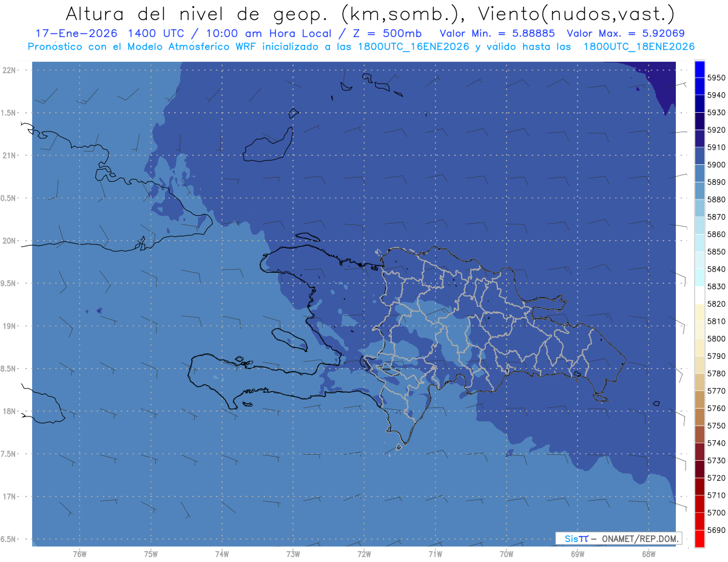The width and height of the screenshot is (728, 562).
Task: Click the '5900' colorbar value
Action: point(716,164)
